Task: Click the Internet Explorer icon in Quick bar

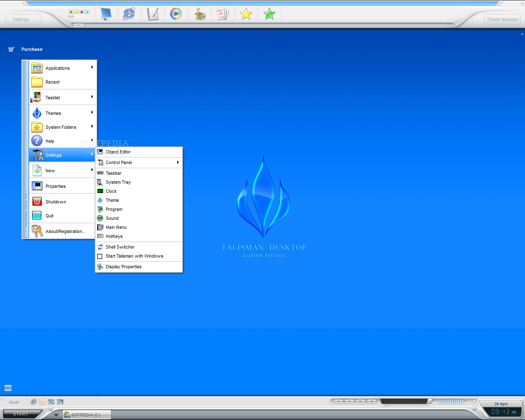Action: (x=34, y=402)
